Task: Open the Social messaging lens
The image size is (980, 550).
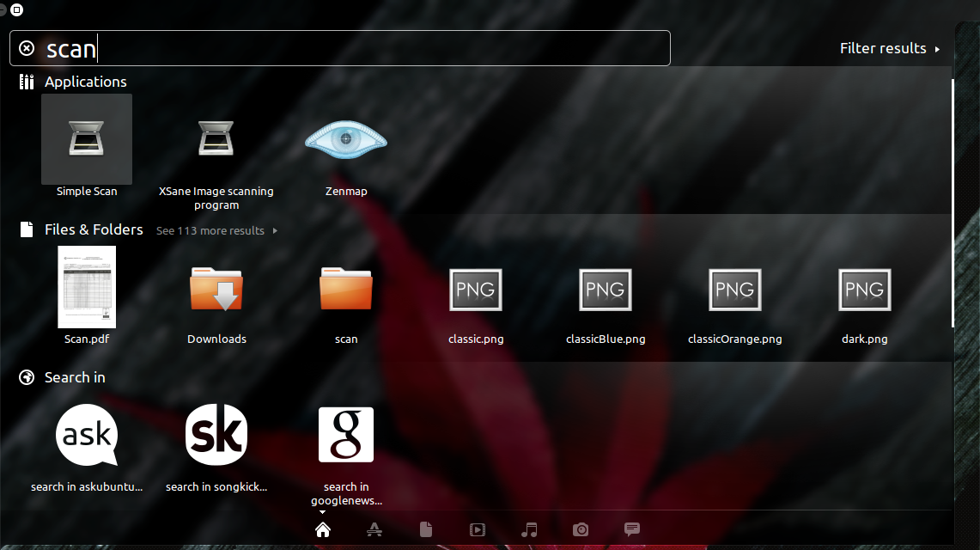Action: click(632, 529)
